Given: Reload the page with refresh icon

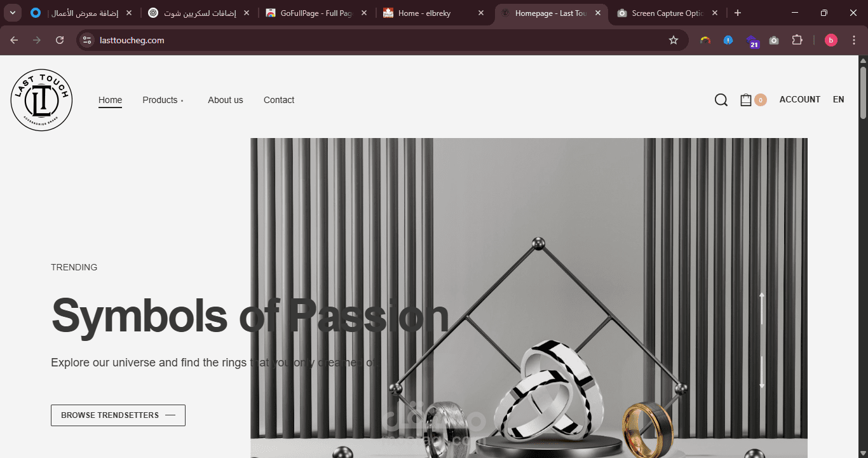Looking at the screenshot, I should [x=60, y=40].
